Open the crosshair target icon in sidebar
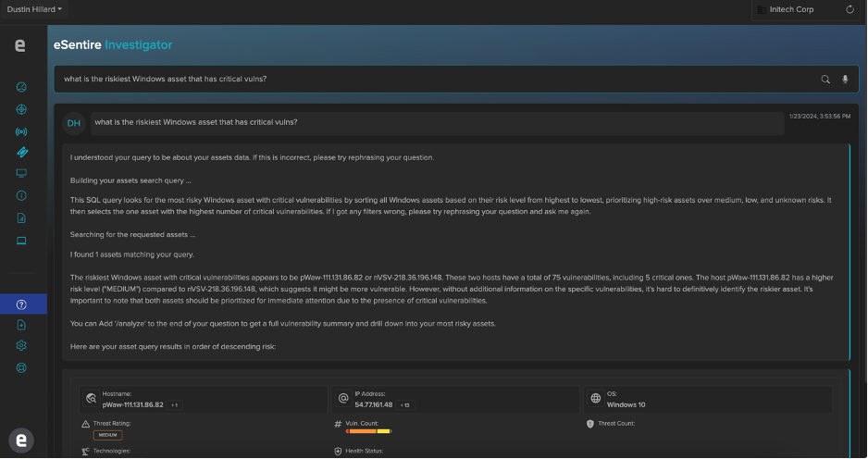 point(21,109)
